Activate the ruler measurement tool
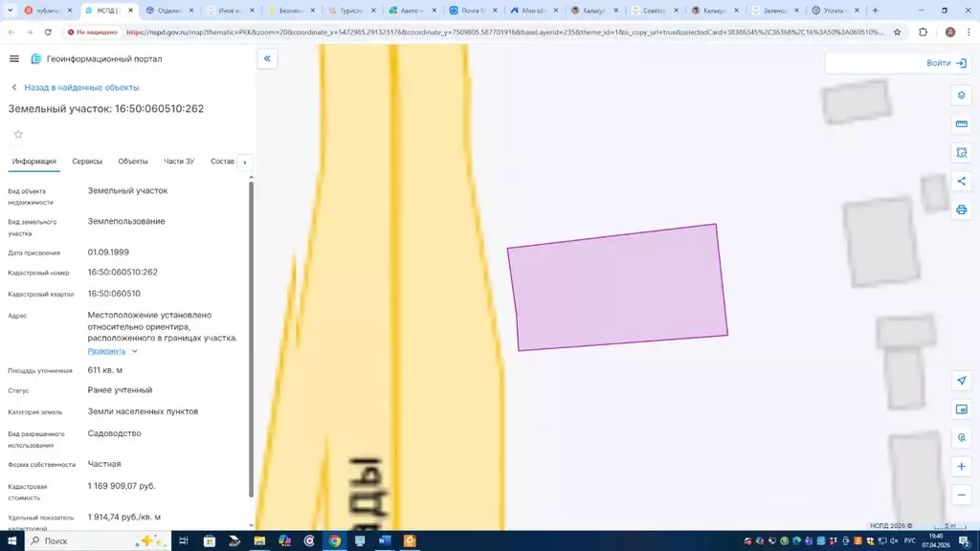The height and width of the screenshot is (551, 980). [x=961, y=124]
